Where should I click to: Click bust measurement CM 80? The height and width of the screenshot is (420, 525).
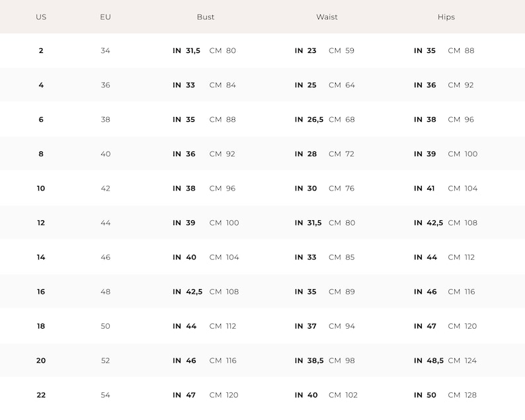tap(222, 50)
